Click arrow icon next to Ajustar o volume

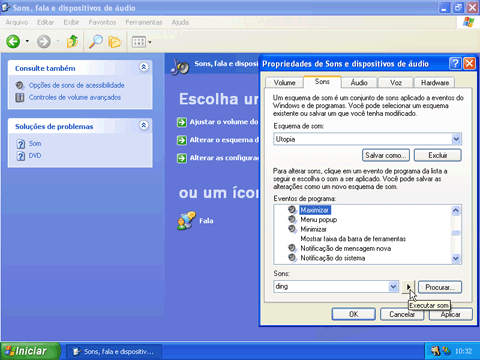point(182,122)
